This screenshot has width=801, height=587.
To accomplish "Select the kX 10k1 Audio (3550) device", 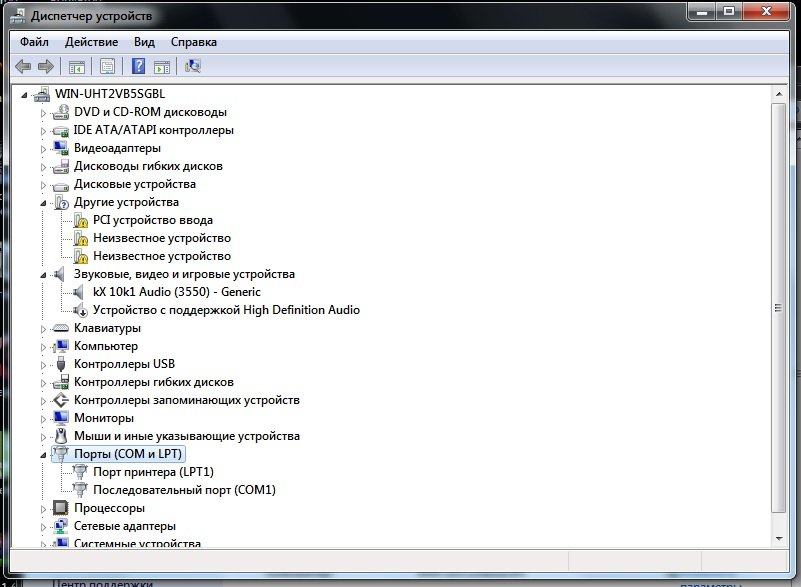I will click(x=176, y=292).
